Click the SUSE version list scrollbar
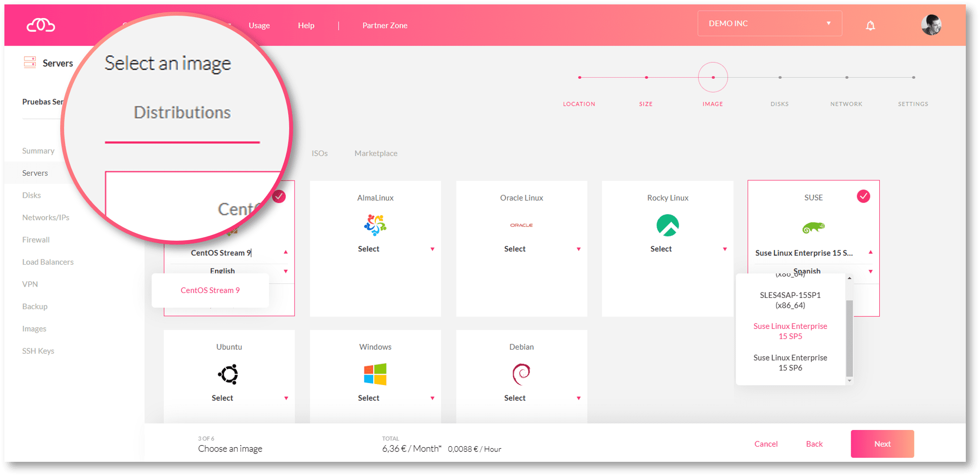This screenshot has height=476, width=980. coord(849,338)
